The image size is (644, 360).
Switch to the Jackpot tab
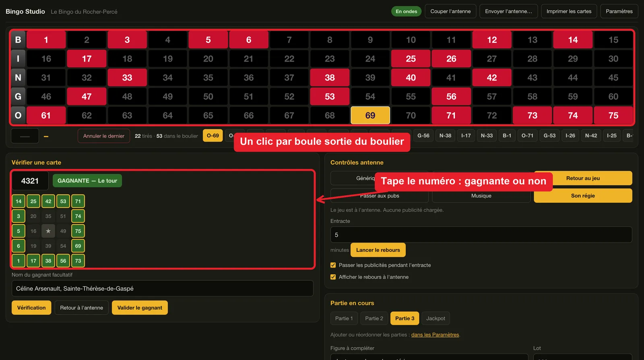[436, 318]
